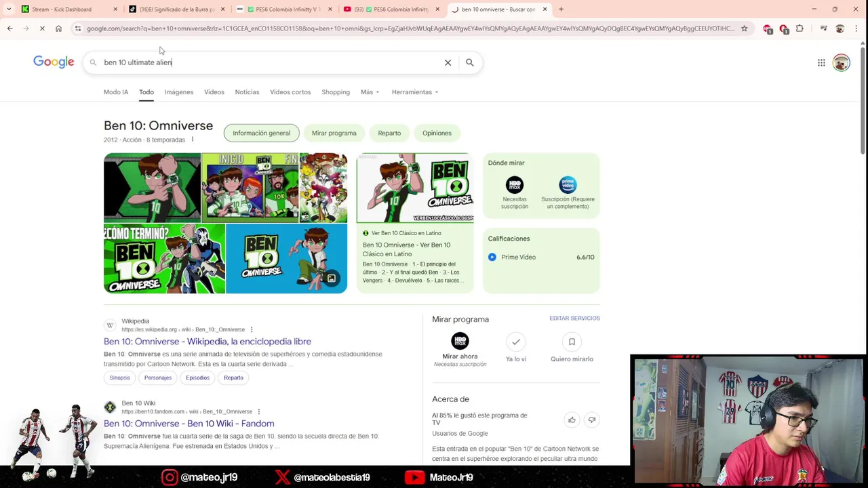Bookmark this page with the star icon
The image size is (868, 488).
(744, 28)
